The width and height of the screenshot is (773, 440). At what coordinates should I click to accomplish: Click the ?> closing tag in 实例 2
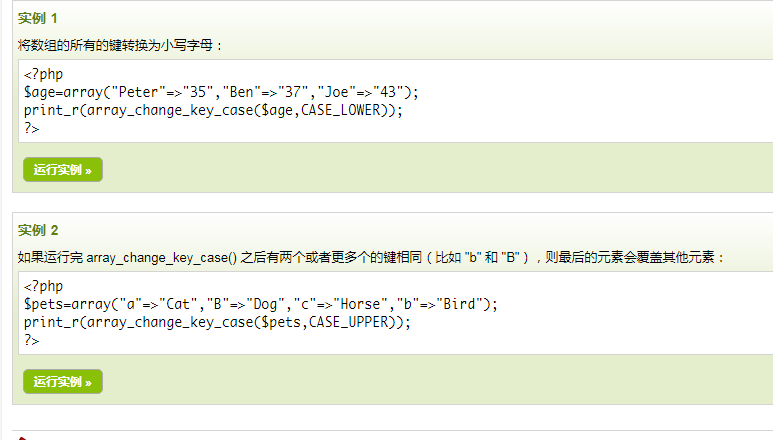pyautogui.click(x=32, y=340)
